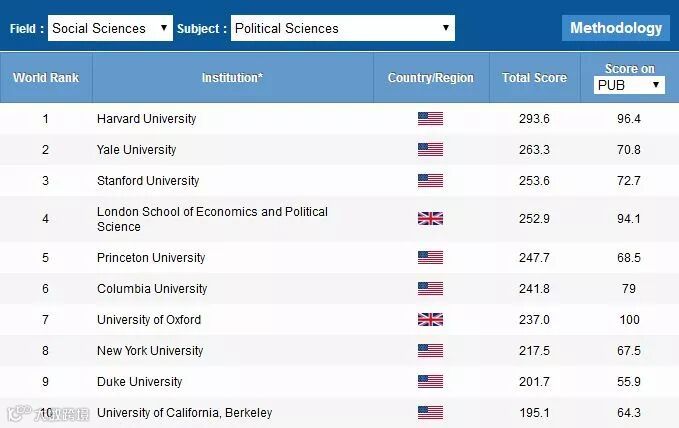Screen dimensions: 679x428
Task: Click the World Rank column header
Action: point(46,78)
